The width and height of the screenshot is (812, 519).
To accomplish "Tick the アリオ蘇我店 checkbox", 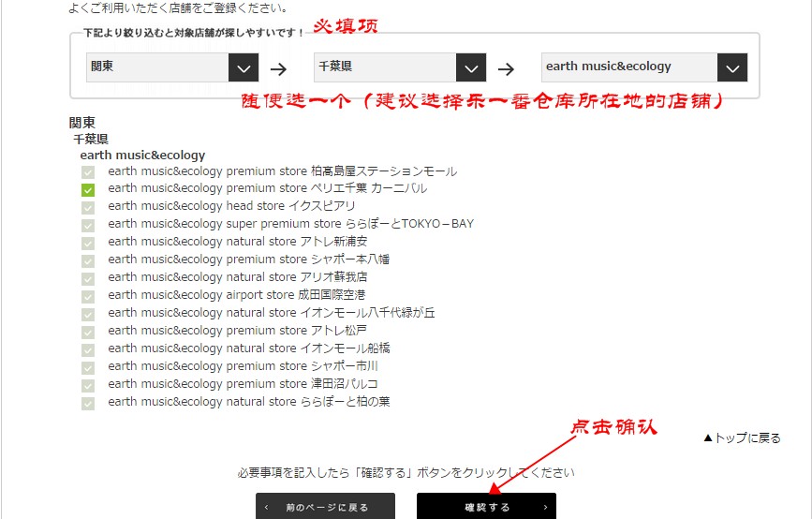I will coord(88,278).
